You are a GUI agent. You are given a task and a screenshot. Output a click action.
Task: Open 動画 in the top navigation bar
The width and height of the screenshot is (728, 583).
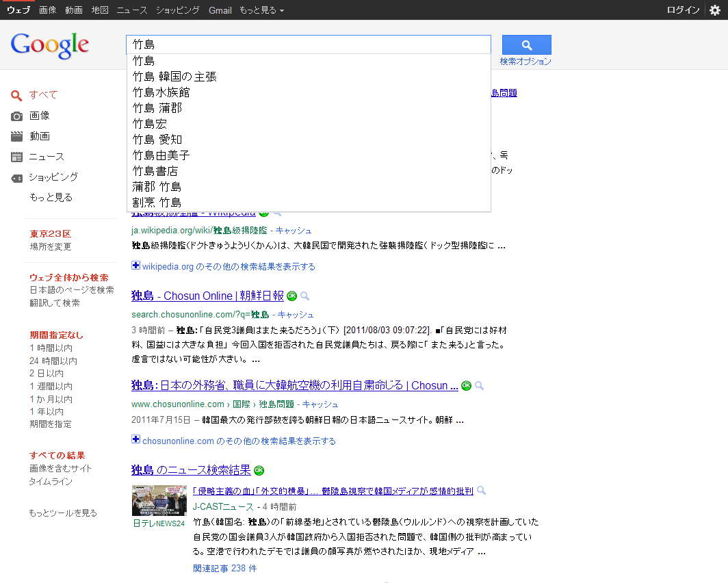73,10
